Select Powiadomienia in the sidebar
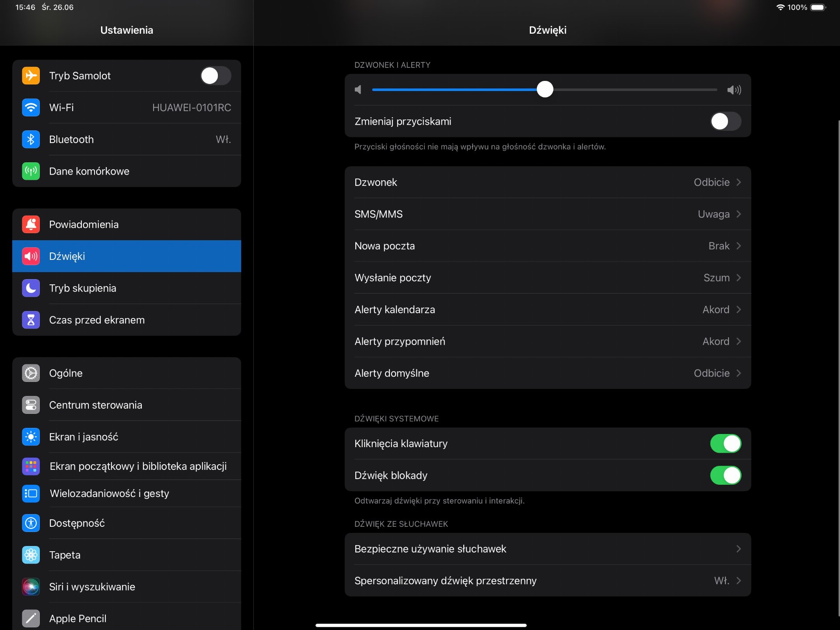 [x=126, y=224]
